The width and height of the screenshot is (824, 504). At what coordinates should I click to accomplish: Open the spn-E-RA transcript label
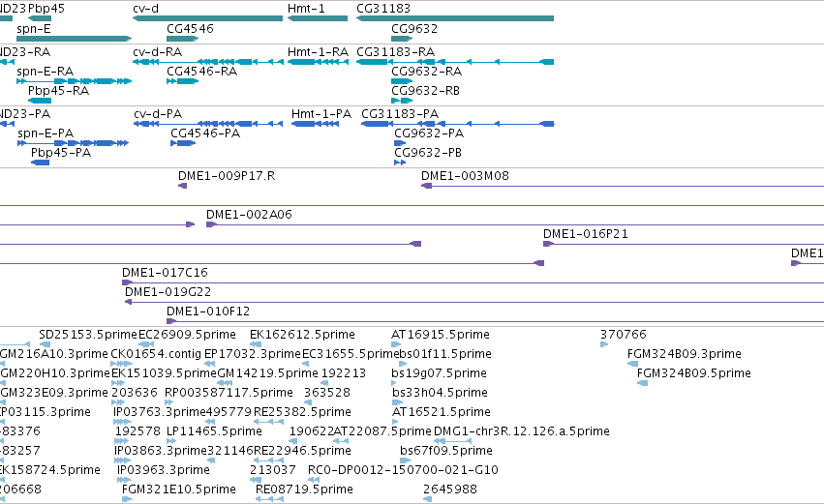(46, 72)
